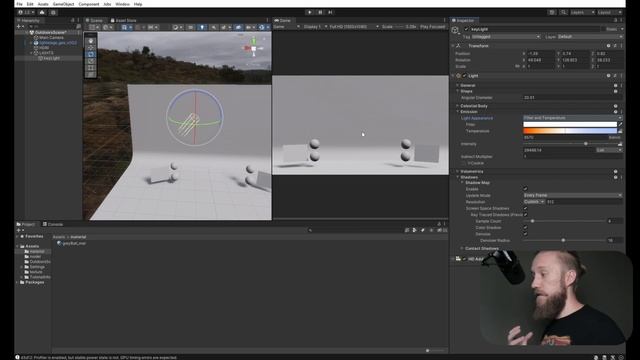The image size is (640, 360).
Task: Select the View hand tool in Scene overlay
Action: click(x=91, y=41)
